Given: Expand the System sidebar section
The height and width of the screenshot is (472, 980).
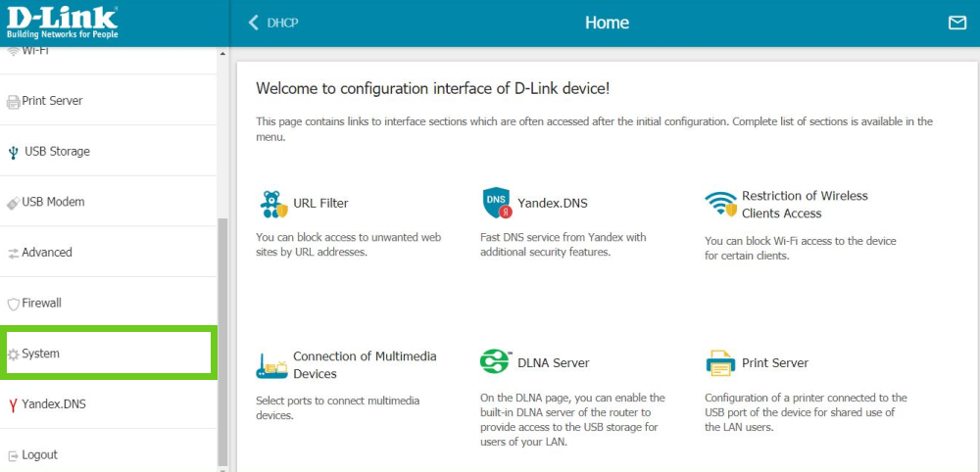Looking at the screenshot, I should pos(41,354).
